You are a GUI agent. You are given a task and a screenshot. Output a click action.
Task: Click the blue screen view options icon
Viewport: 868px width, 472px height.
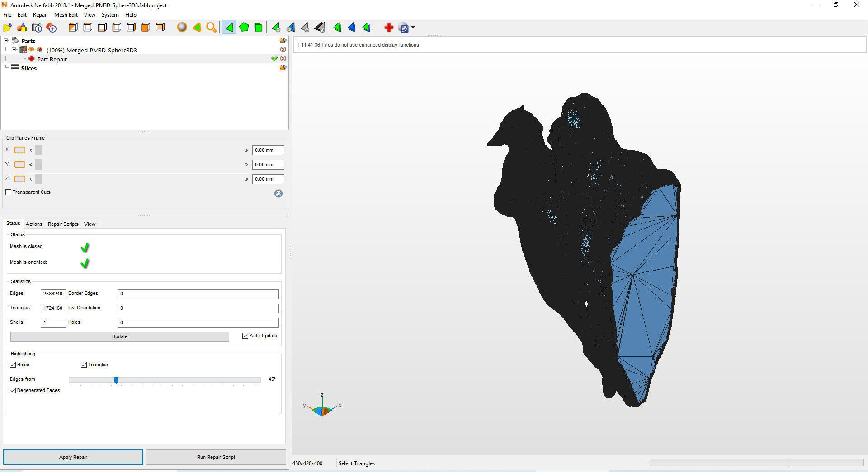coord(404,28)
